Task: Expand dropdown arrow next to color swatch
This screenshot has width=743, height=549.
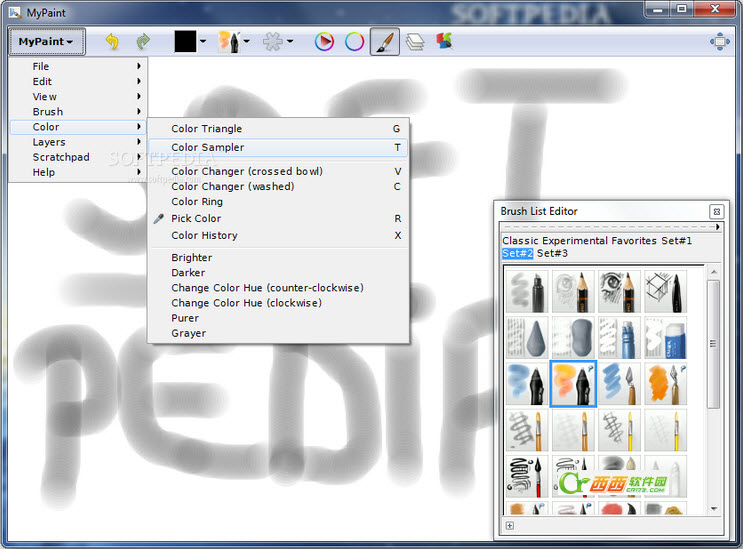Action: [x=203, y=41]
